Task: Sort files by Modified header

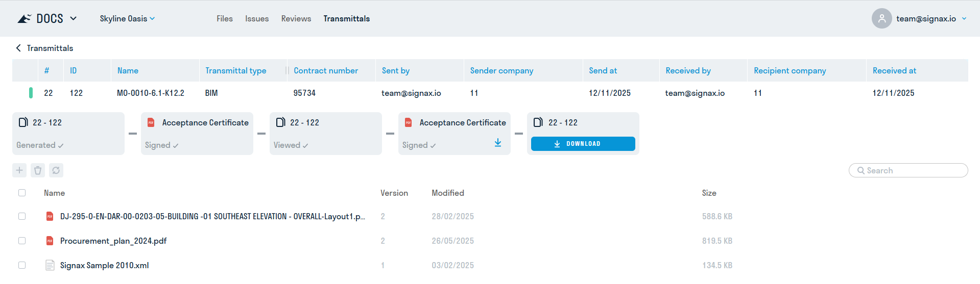Action: (448, 193)
